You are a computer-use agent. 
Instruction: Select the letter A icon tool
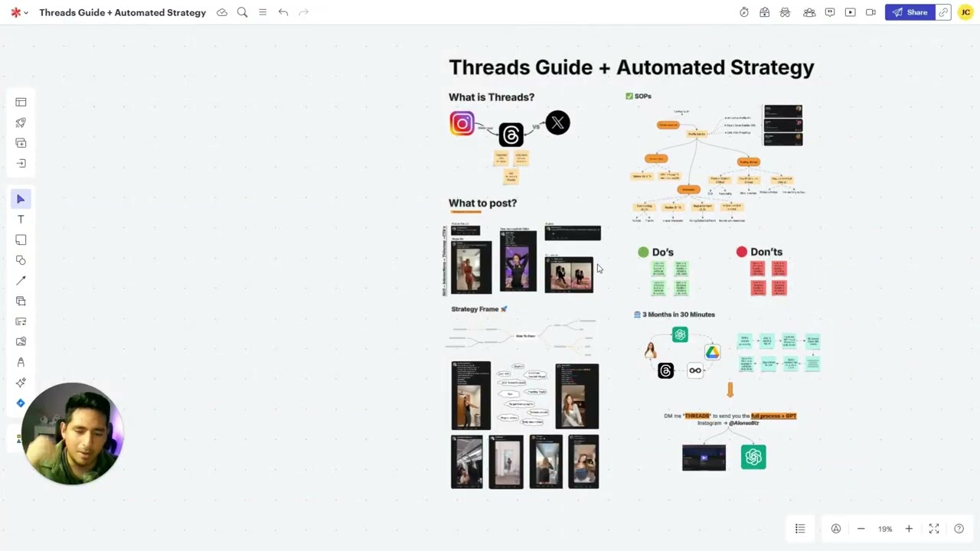tap(21, 362)
